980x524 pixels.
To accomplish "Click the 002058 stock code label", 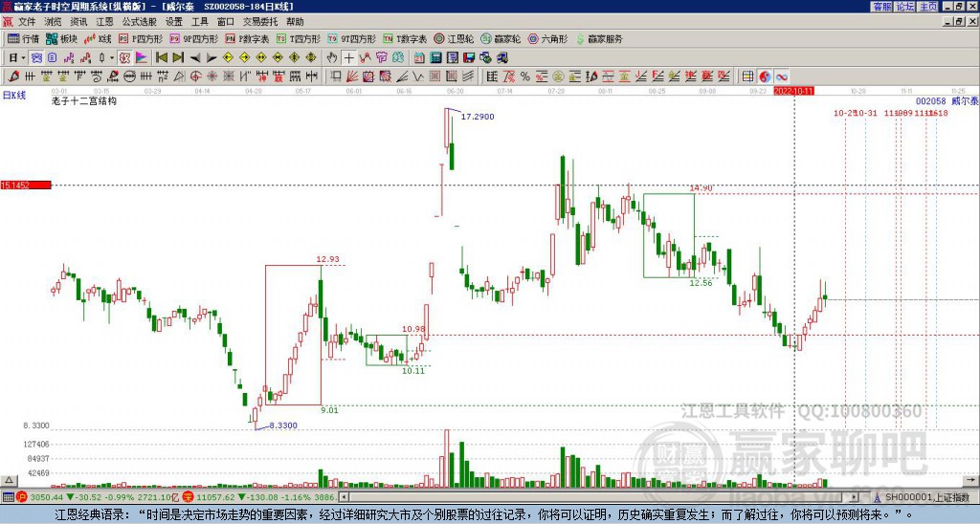I will pyautogui.click(x=930, y=101).
